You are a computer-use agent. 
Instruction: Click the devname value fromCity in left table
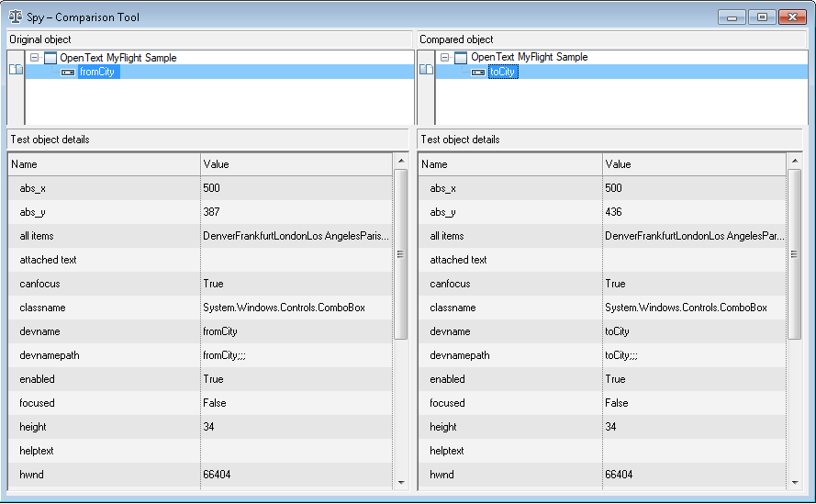coord(220,331)
